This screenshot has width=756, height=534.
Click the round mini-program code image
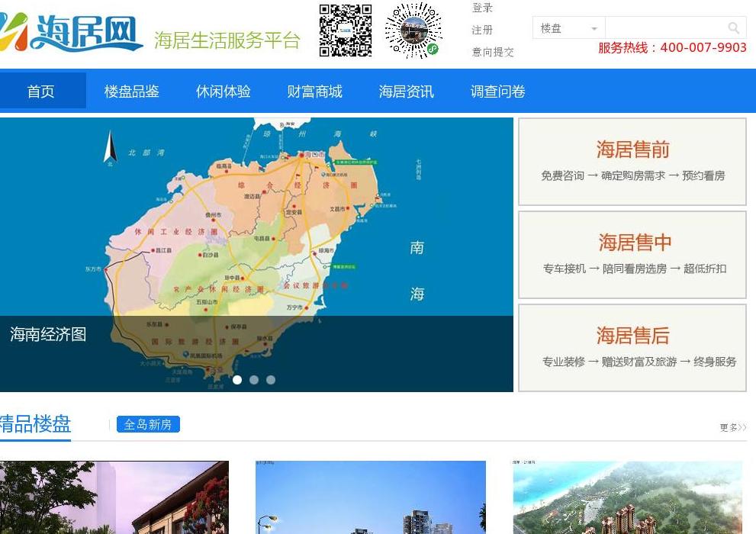(x=413, y=31)
